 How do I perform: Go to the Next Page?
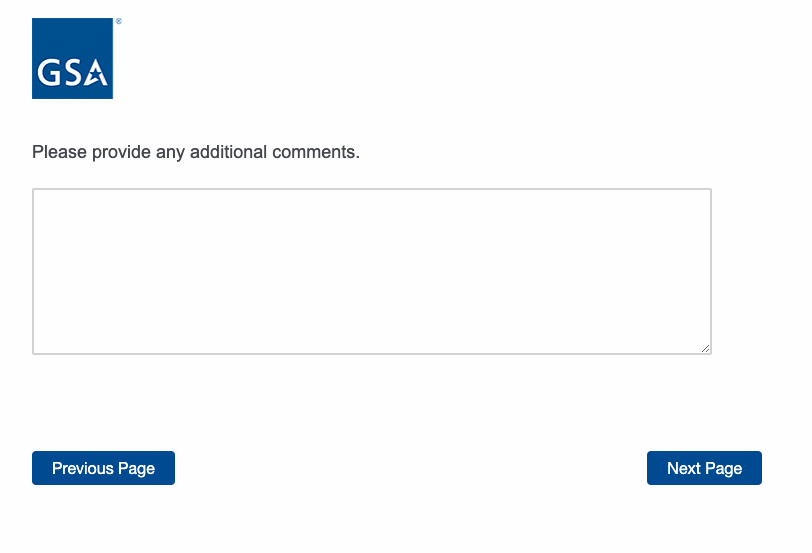[704, 468]
